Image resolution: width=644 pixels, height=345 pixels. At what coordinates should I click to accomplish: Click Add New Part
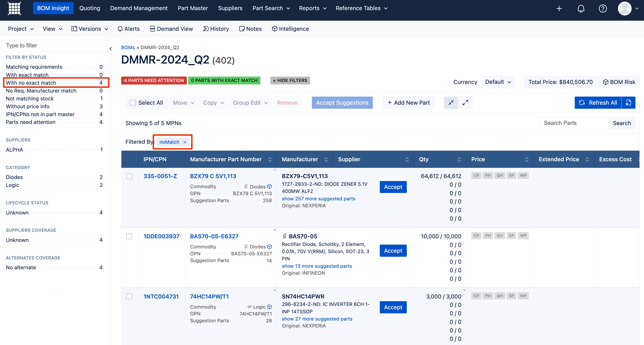click(409, 103)
